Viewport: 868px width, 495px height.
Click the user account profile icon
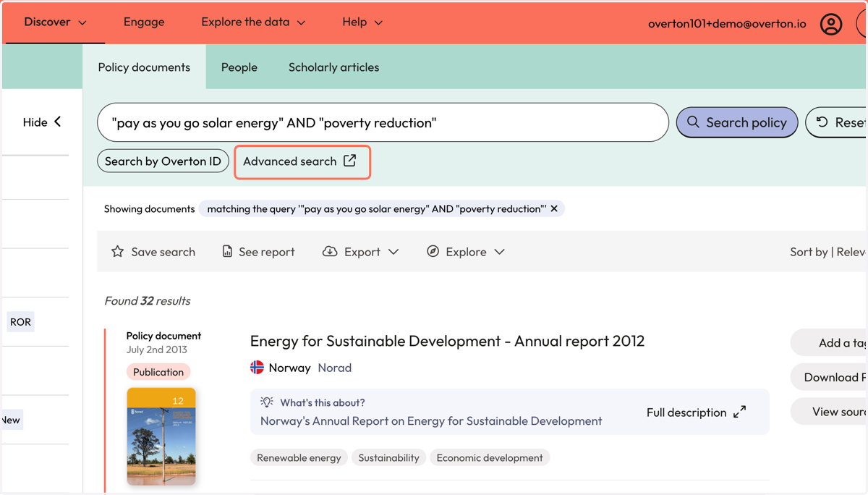tap(831, 24)
